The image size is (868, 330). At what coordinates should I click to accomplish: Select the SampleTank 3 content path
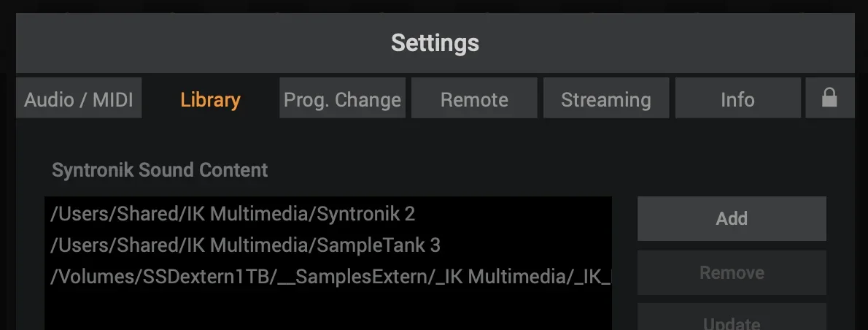(x=245, y=245)
